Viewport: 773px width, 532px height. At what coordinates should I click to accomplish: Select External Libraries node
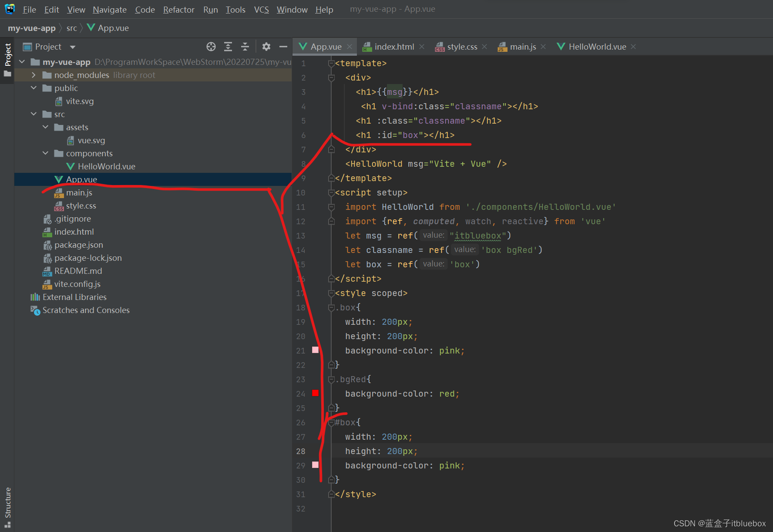click(x=69, y=297)
